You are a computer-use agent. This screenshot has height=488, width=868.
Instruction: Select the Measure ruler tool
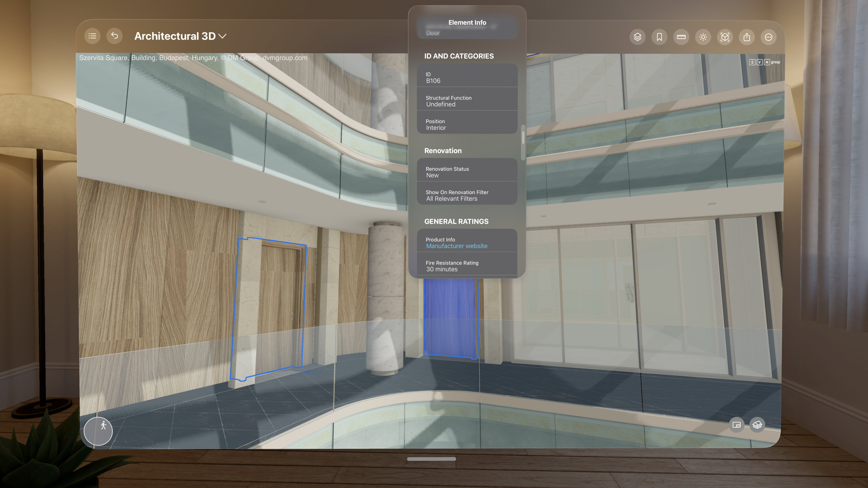tap(681, 37)
